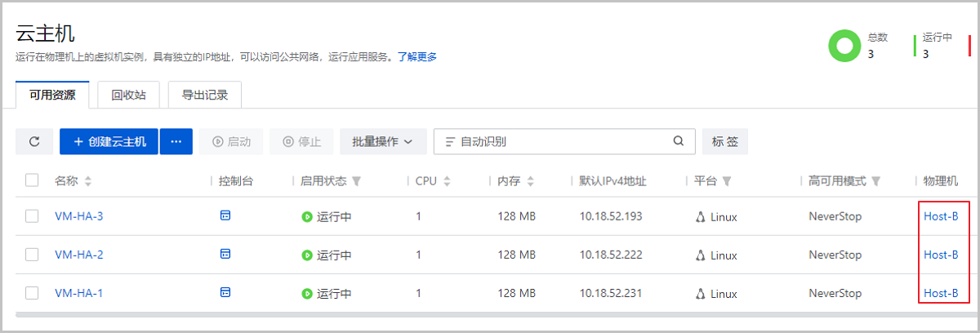Click the 创建云主机 button
This screenshot has height=333, width=980.
pos(109,141)
